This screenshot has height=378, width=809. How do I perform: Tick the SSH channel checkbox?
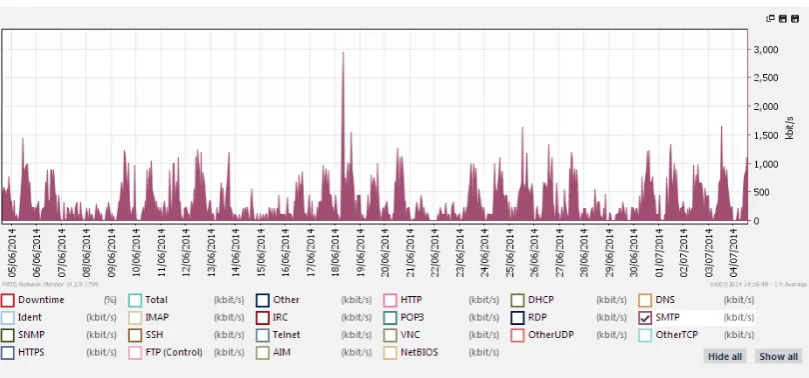click(135, 335)
